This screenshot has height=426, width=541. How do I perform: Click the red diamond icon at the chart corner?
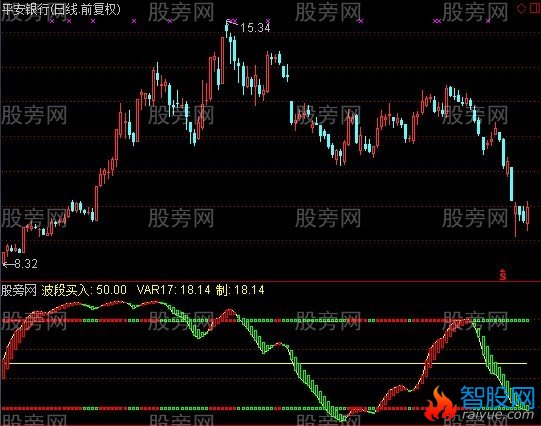[521, 9]
